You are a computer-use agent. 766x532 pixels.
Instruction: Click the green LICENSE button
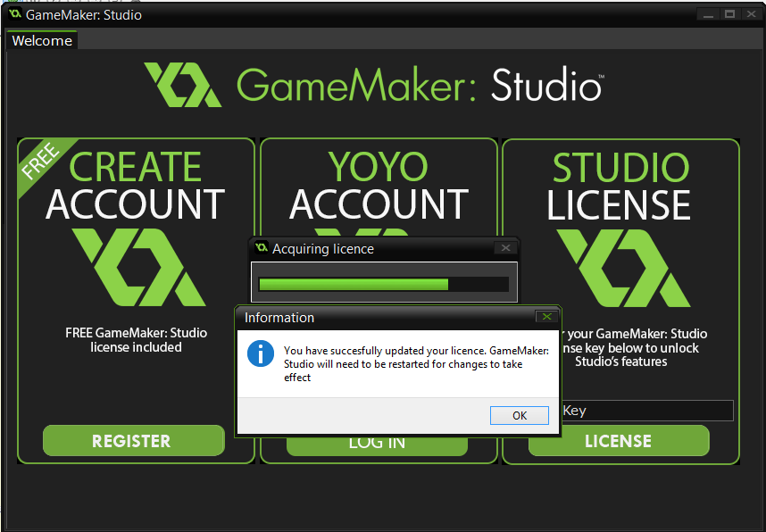[x=619, y=441]
